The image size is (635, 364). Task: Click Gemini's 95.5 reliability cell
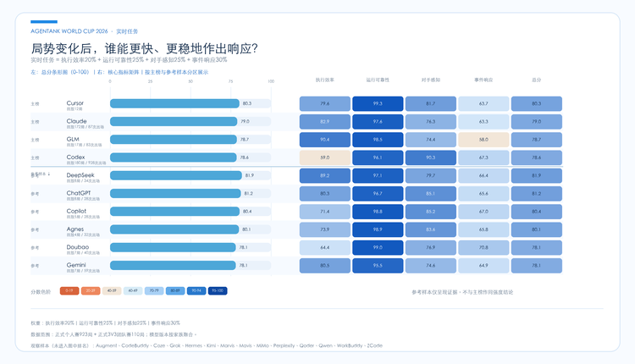coord(378,266)
